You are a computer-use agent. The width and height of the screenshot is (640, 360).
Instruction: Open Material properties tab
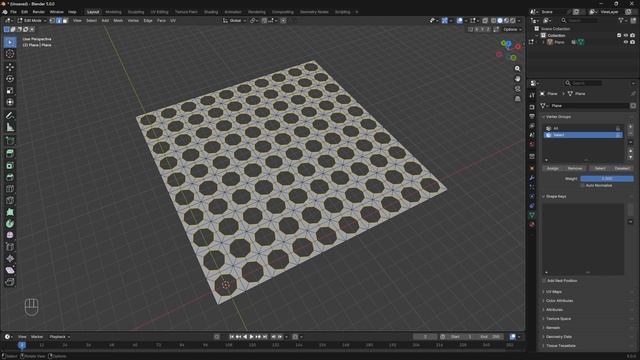[x=532, y=224]
